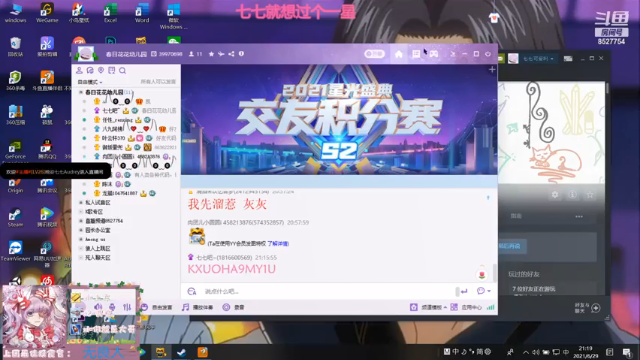Click the plus icon at banner corner
Image resolution: width=640 pixels, height=360 pixels.
tap(492, 70)
